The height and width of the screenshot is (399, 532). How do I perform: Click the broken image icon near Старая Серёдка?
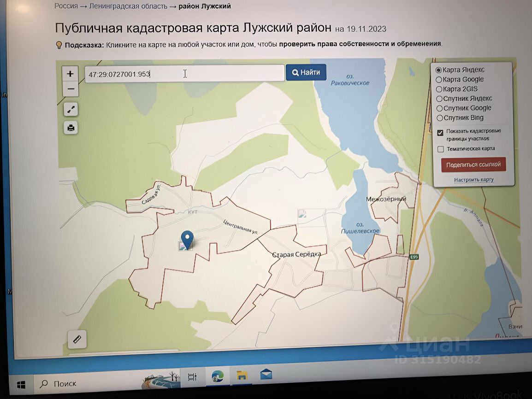coord(302,214)
